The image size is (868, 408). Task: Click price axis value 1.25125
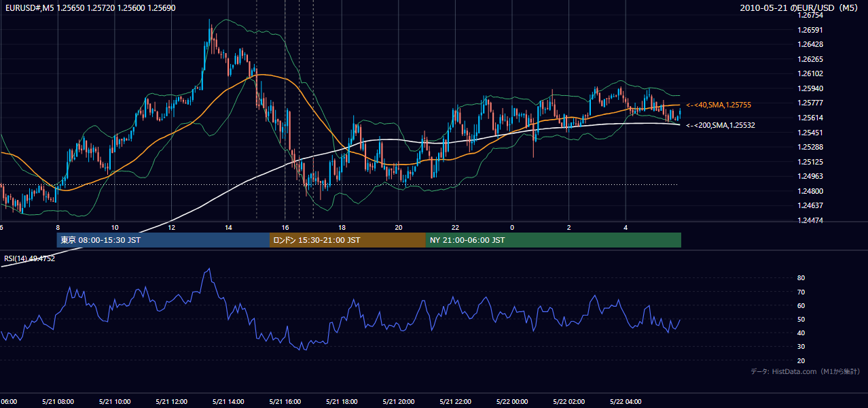pyautogui.click(x=810, y=162)
